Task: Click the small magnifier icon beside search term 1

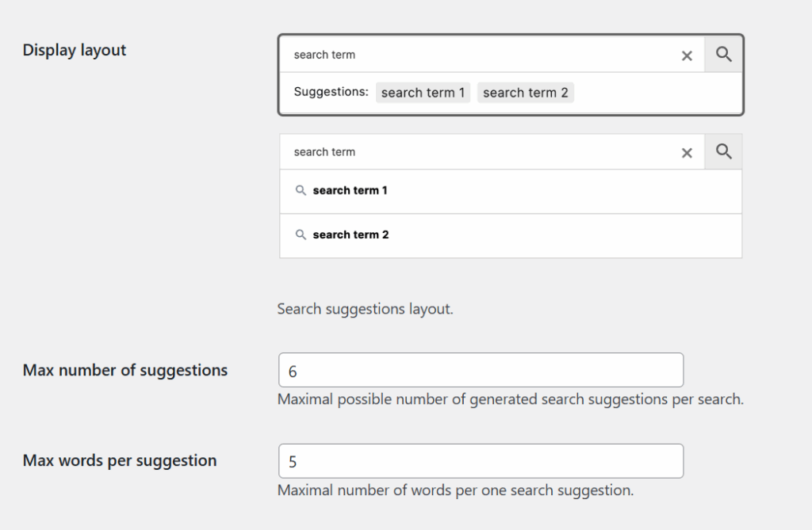Action: pyautogui.click(x=301, y=190)
